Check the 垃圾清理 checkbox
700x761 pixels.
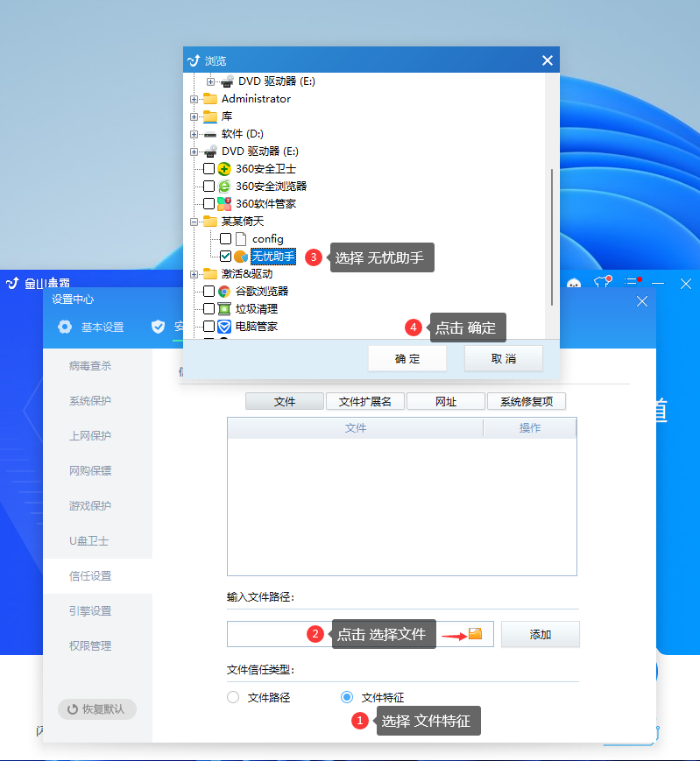(x=209, y=308)
